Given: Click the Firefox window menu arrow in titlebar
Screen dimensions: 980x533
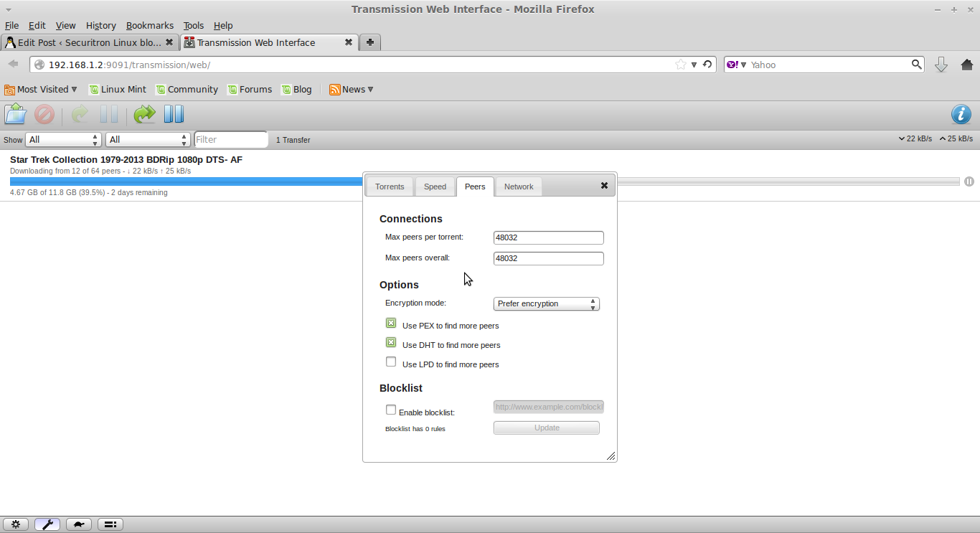Looking at the screenshot, I should pos(8,9).
